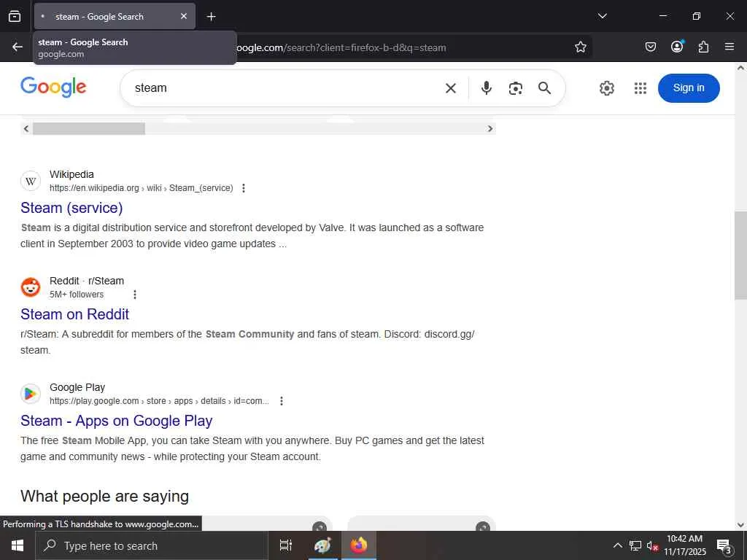Image resolution: width=747 pixels, height=560 pixels.
Task: Click the Reddit favicon
Action: 31,287
